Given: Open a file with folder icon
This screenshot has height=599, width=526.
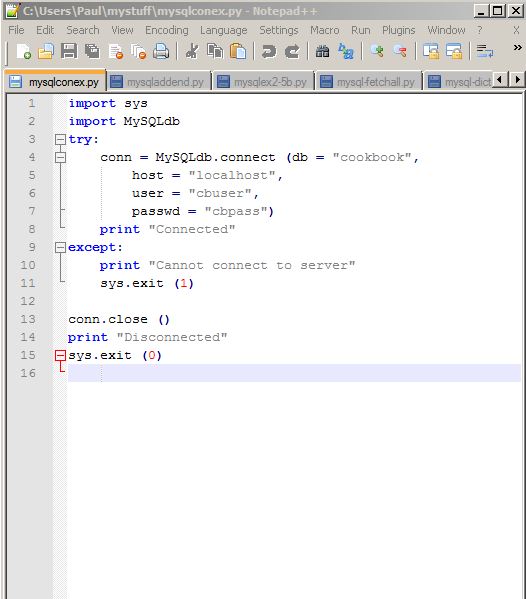Looking at the screenshot, I should (46, 51).
